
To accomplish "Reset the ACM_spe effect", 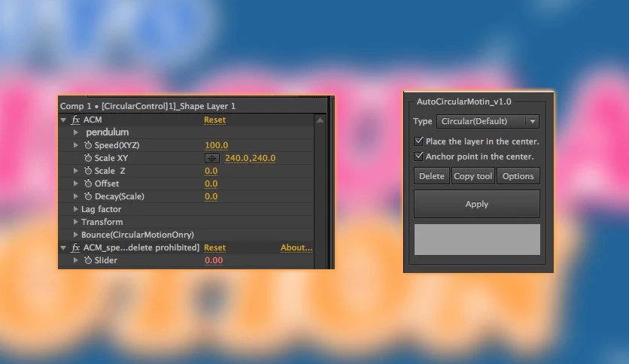I will (x=214, y=247).
